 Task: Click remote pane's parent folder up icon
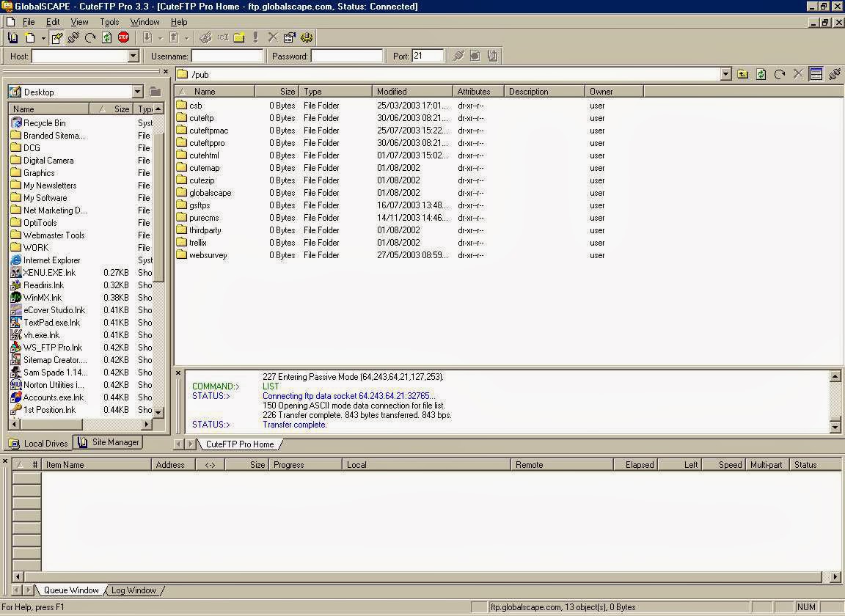742,74
